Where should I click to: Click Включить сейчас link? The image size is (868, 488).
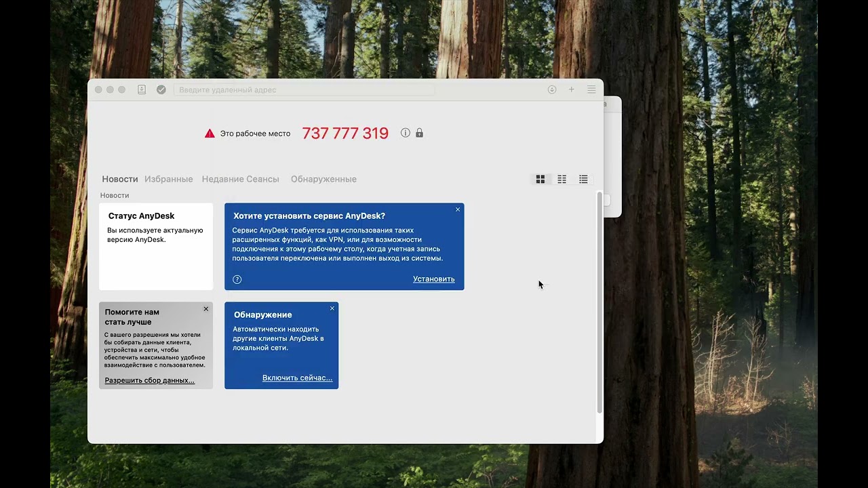coord(298,378)
